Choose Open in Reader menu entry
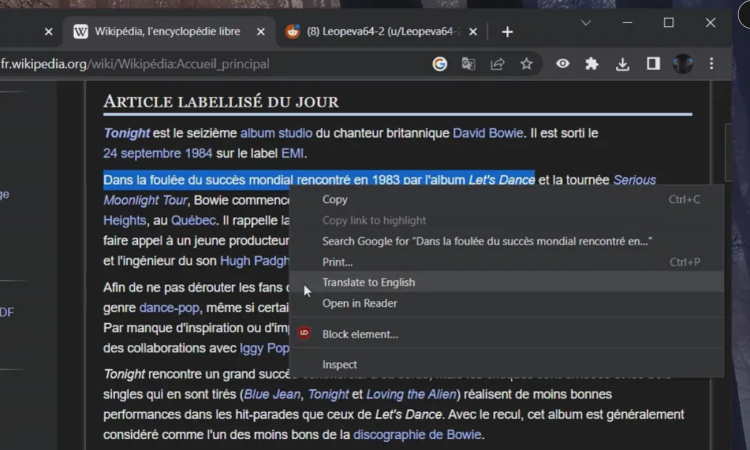The width and height of the screenshot is (750, 450). click(359, 303)
